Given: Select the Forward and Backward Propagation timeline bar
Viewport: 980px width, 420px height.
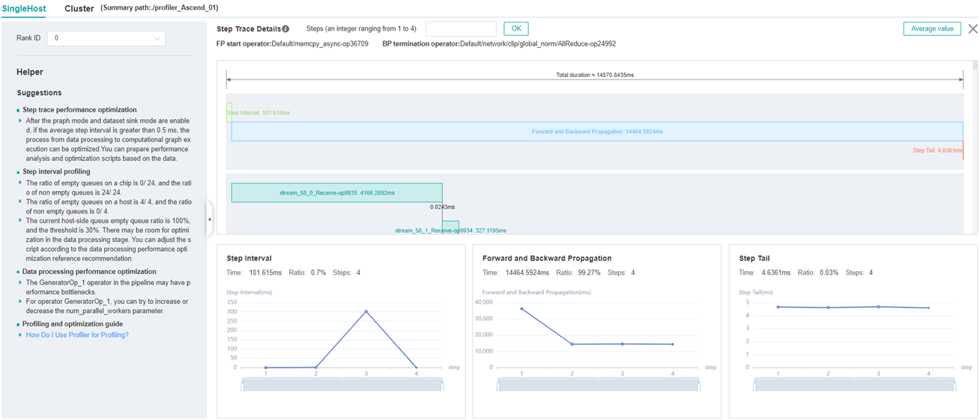Looking at the screenshot, I should (x=597, y=131).
